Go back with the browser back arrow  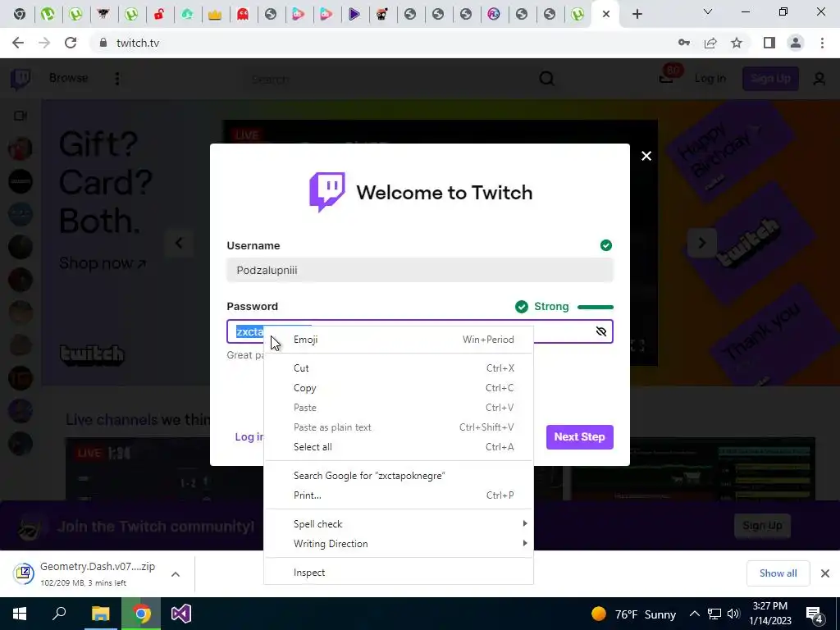click(18, 43)
